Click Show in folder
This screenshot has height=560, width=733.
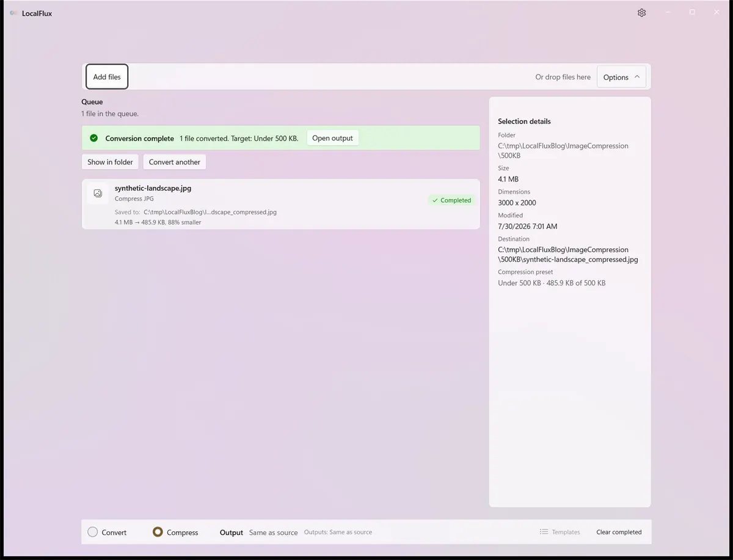[x=110, y=162]
